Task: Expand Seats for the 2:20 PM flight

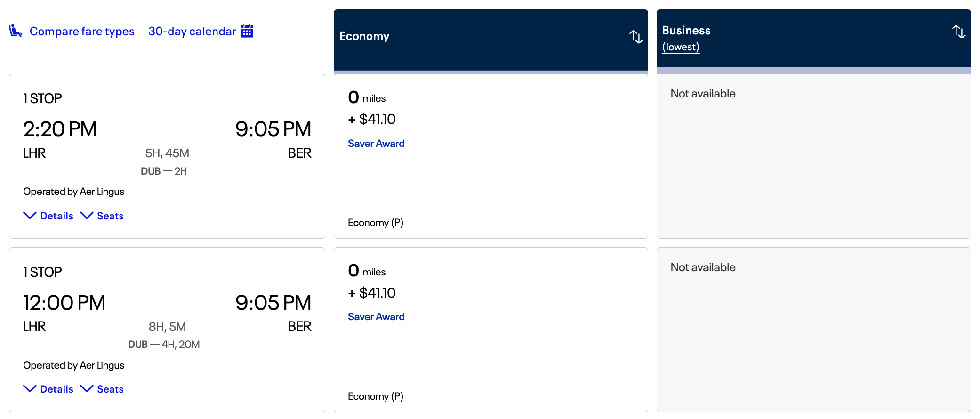Action: 102,216
